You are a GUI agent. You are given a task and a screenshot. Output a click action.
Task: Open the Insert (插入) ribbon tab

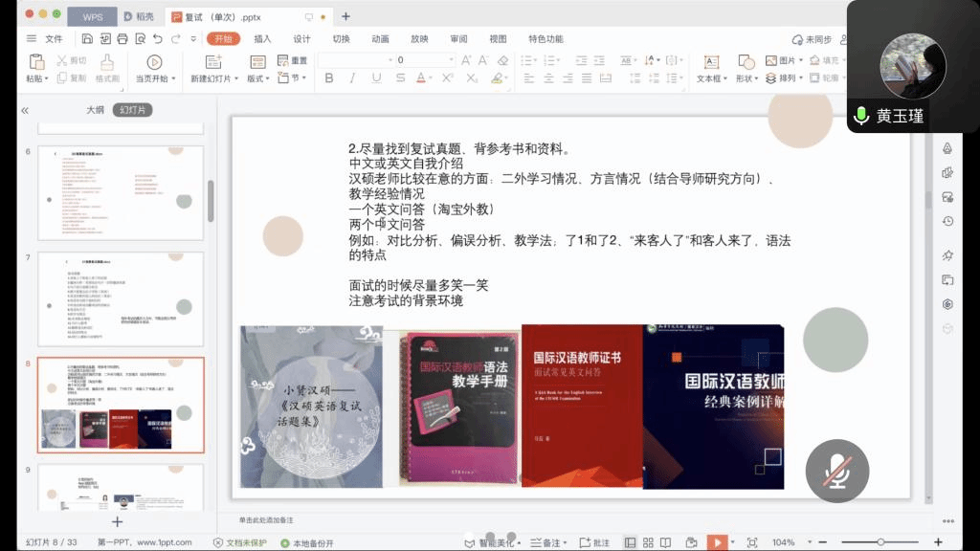262,39
